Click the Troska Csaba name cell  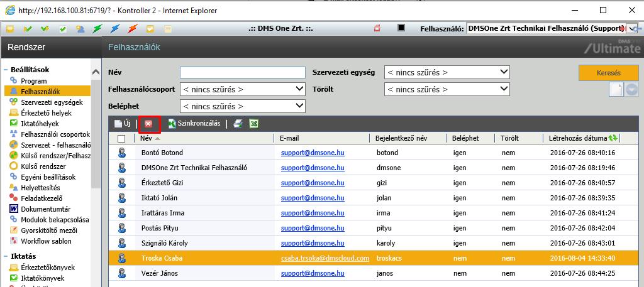(x=162, y=258)
